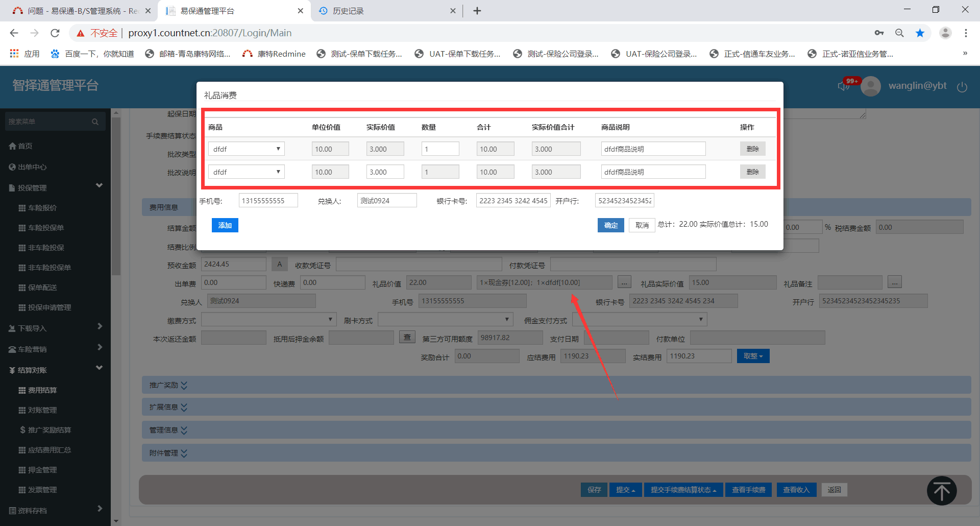Bookmark this page with star icon
The image size is (980, 526).
coord(920,33)
